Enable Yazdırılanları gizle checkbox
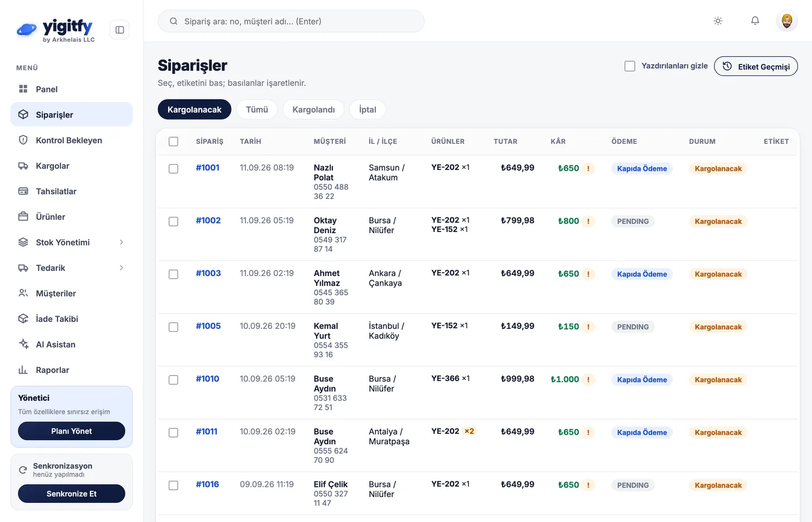Screen dimensions: 812x522 (x=630, y=66)
